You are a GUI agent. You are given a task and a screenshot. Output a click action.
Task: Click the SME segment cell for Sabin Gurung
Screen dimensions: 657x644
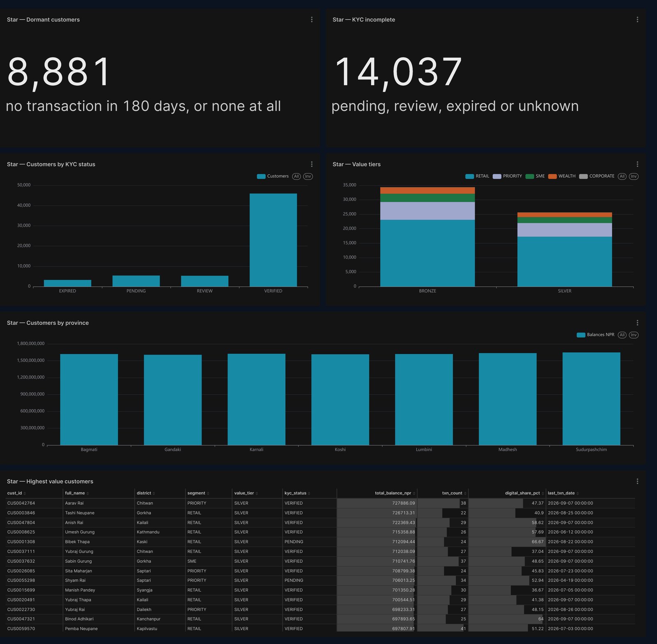pyautogui.click(x=192, y=561)
